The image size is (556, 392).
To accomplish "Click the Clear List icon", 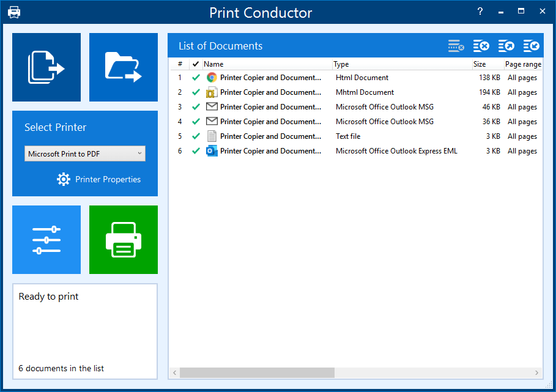I will coord(481,46).
